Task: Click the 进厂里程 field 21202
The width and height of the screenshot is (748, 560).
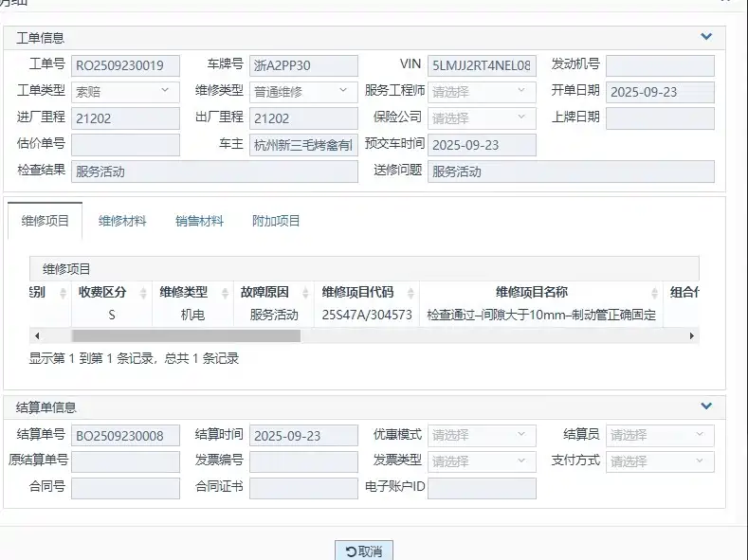Action: 125,117
